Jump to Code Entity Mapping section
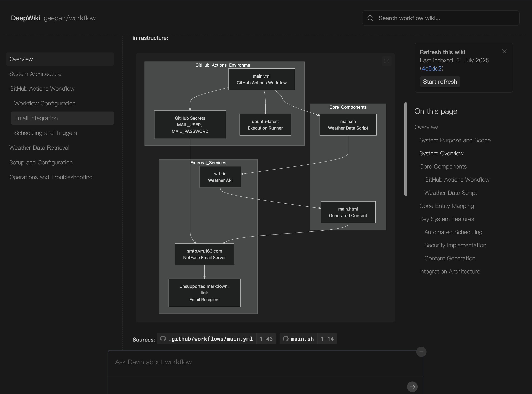 click(x=447, y=206)
